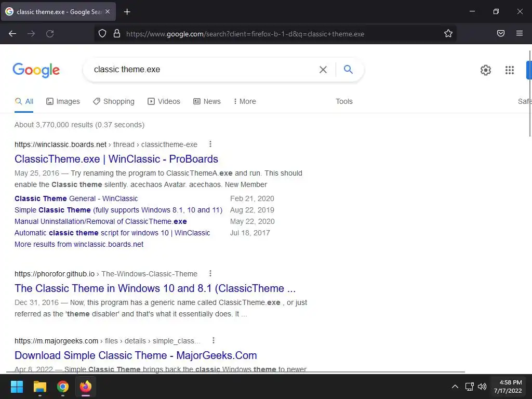Save page to Pocket icon

click(x=500, y=33)
